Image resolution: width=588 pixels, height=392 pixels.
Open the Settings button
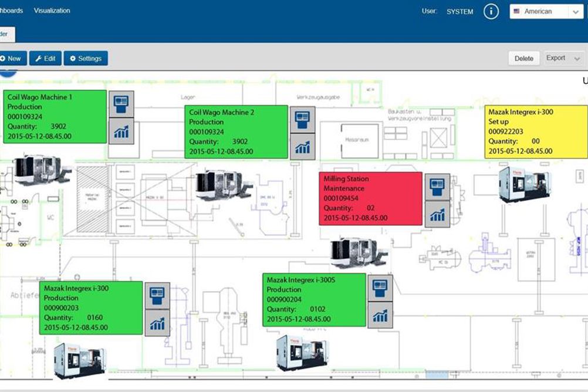click(x=86, y=59)
